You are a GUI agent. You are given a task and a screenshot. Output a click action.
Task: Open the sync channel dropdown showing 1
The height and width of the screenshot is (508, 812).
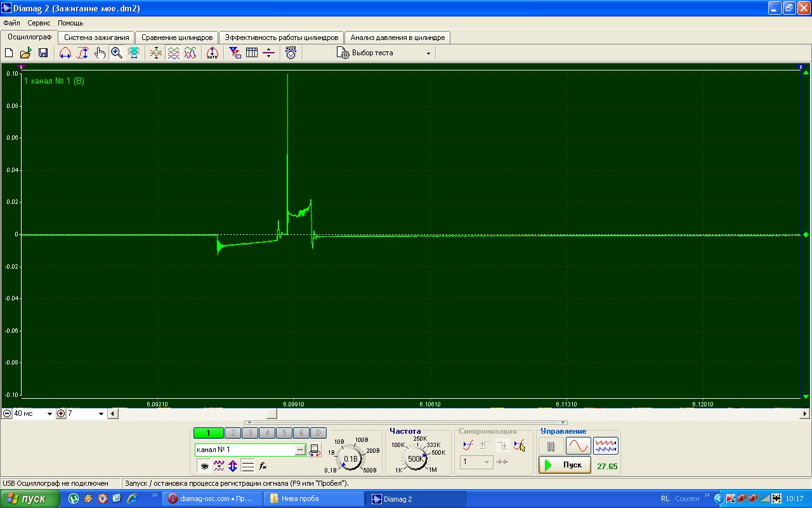click(x=476, y=462)
